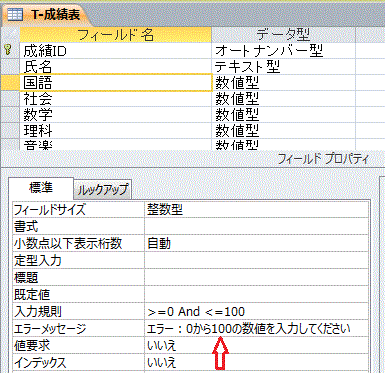Click the empty 書式 property field

point(257,226)
